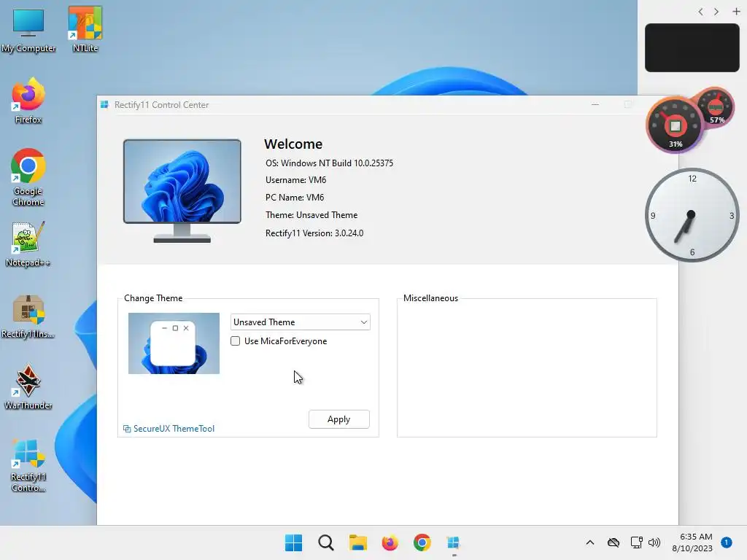Viewport: 747px width, 560px height.
Task: Click the Welcome monitor image
Action: pyautogui.click(x=182, y=191)
